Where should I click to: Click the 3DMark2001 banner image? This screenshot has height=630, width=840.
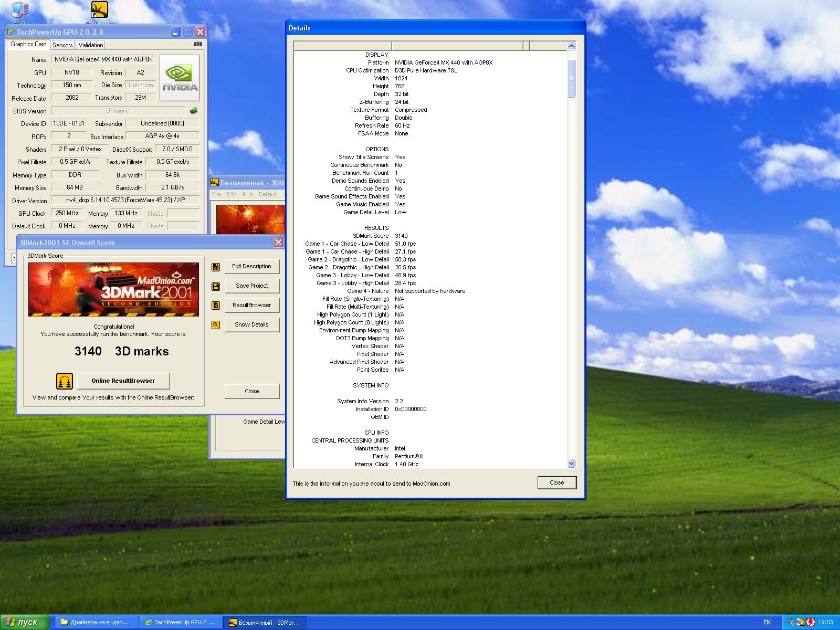113,290
